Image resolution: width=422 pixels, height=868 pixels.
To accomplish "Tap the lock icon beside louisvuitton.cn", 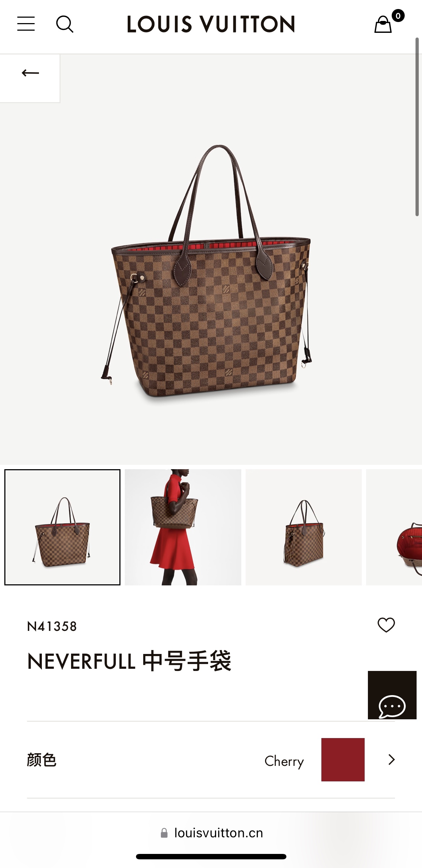I will 164,833.
